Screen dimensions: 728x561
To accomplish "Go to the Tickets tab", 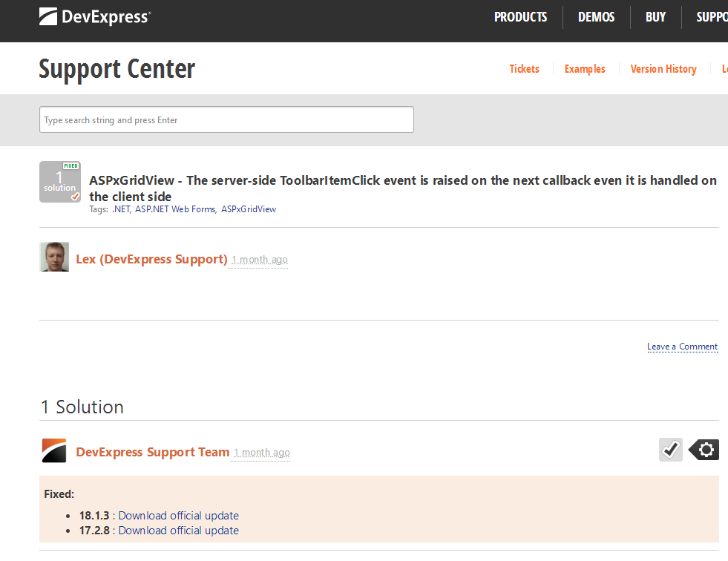I will (x=524, y=69).
